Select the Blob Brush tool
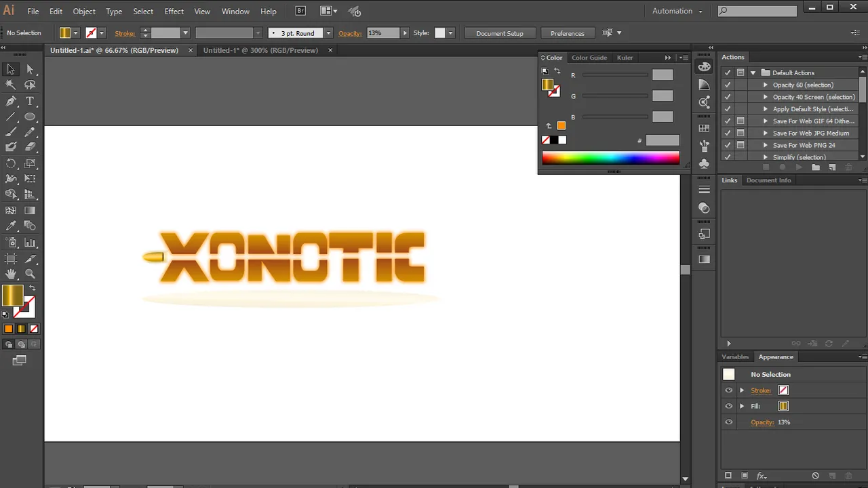This screenshot has height=488, width=868. coord(11,147)
